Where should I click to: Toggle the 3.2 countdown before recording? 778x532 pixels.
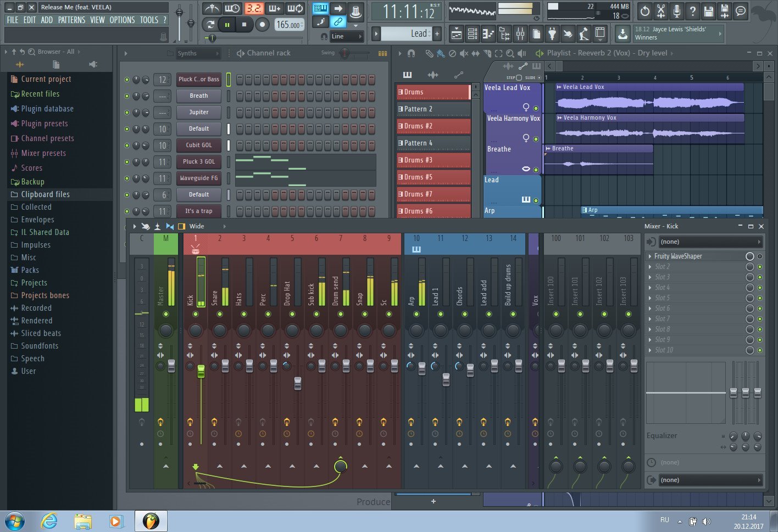click(x=254, y=9)
